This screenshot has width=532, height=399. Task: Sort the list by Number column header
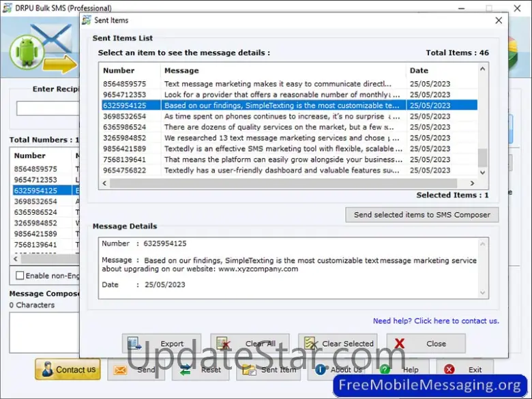(130, 70)
